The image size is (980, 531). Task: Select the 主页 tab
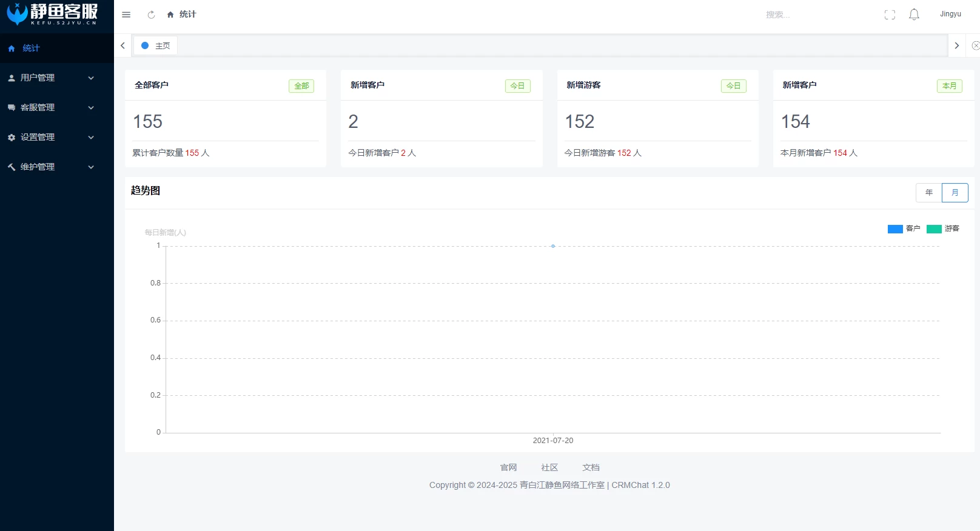(156, 45)
